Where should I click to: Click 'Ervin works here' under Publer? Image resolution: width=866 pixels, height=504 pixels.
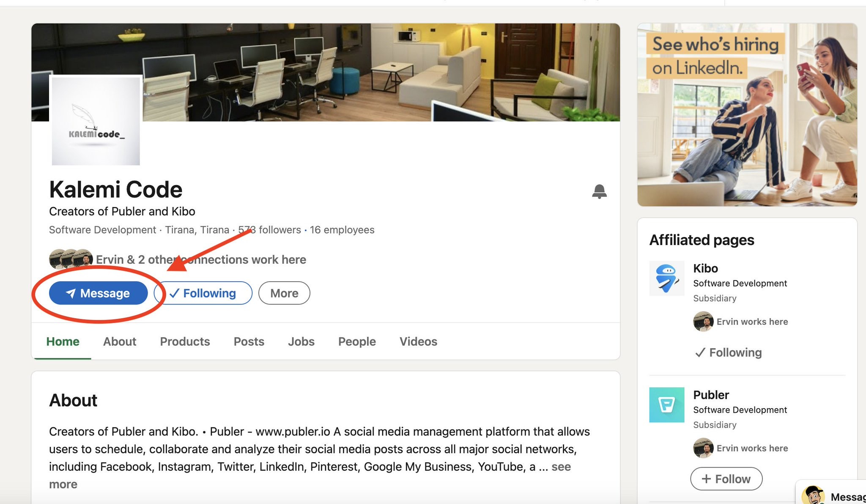coord(752,448)
